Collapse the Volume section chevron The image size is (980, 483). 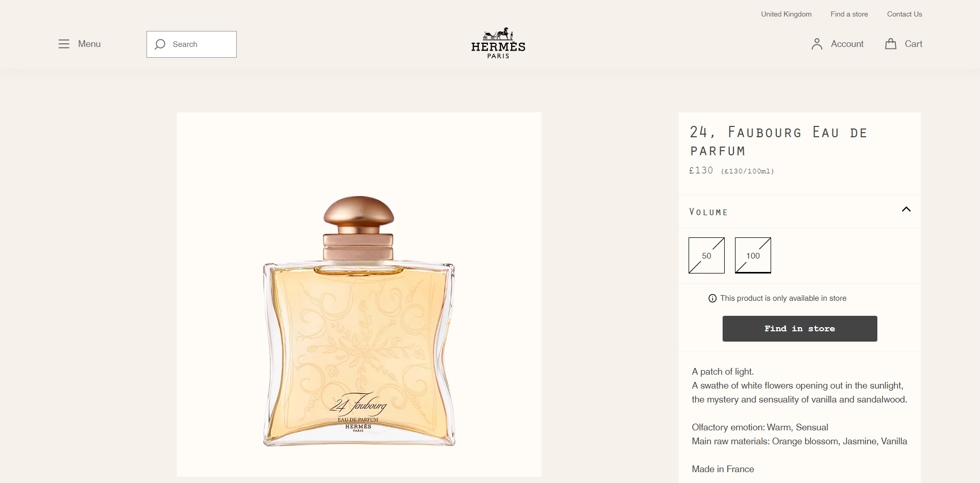click(906, 210)
